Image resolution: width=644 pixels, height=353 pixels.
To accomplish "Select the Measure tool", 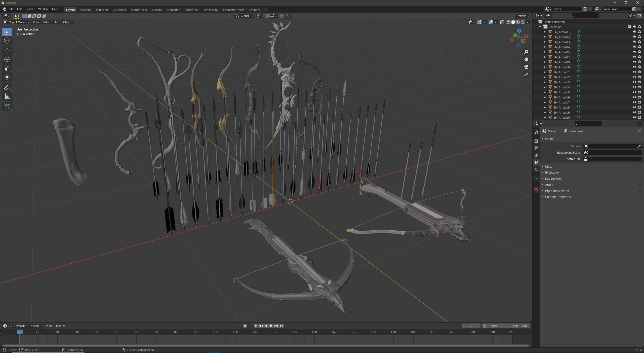I will [7, 96].
